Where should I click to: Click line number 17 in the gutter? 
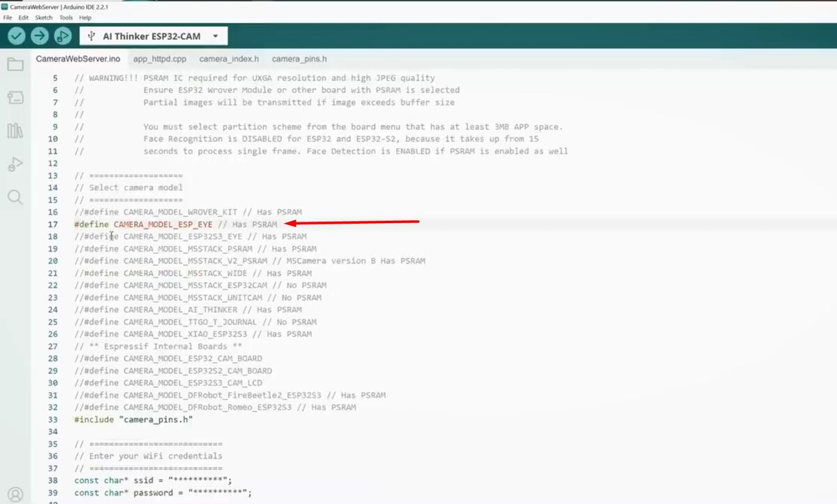pyautogui.click(x=53, y=224)
